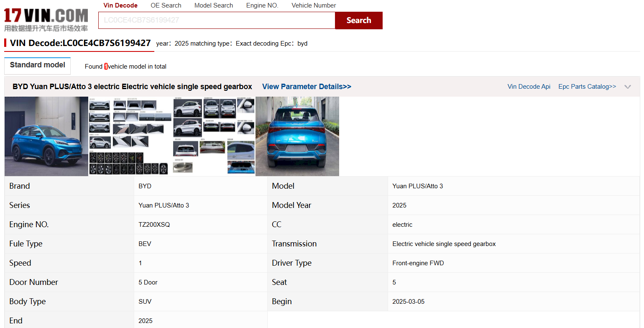Click the red Search button
Image resolution: width=644 pixels, height=328 pixels.
358,20
